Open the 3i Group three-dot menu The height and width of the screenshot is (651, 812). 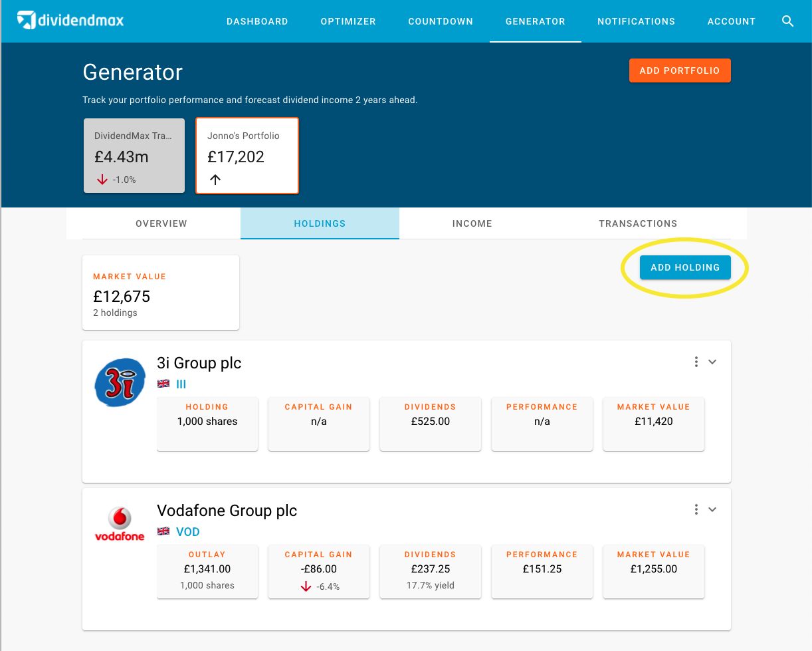pyautogui.click(x=696, y=362)
